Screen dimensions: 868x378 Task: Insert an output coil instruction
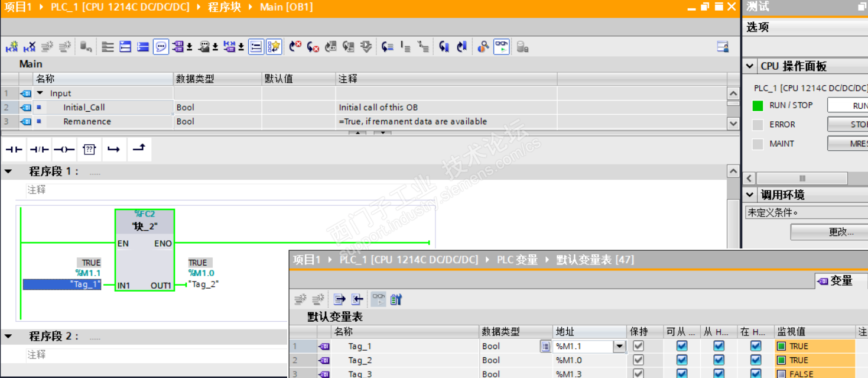click(64, 150)
